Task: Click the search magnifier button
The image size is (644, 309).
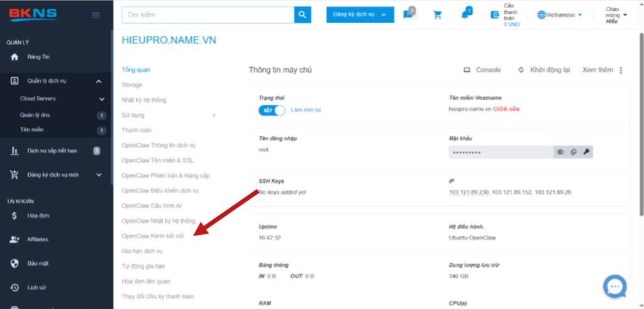Action: point(303,14)
